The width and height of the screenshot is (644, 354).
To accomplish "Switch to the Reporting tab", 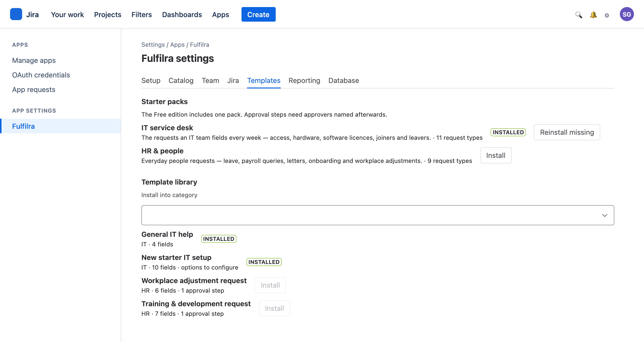I will click(x=304, y=80).
